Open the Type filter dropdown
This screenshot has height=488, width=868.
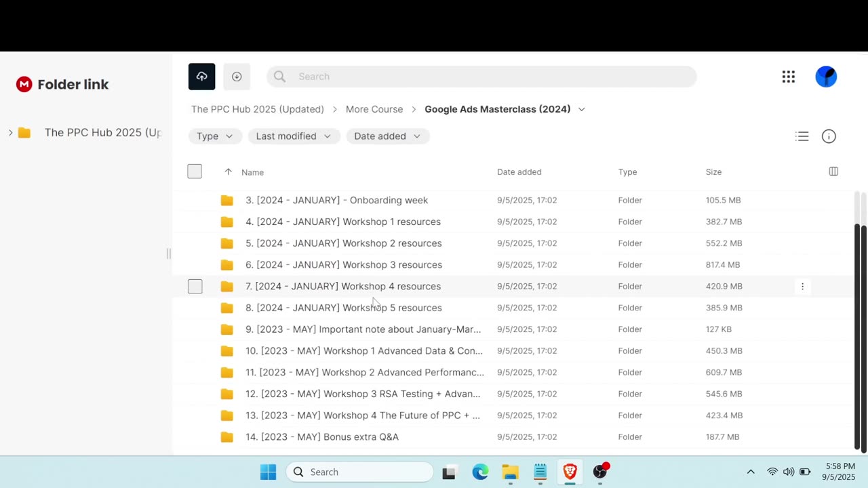click(214, 136)
